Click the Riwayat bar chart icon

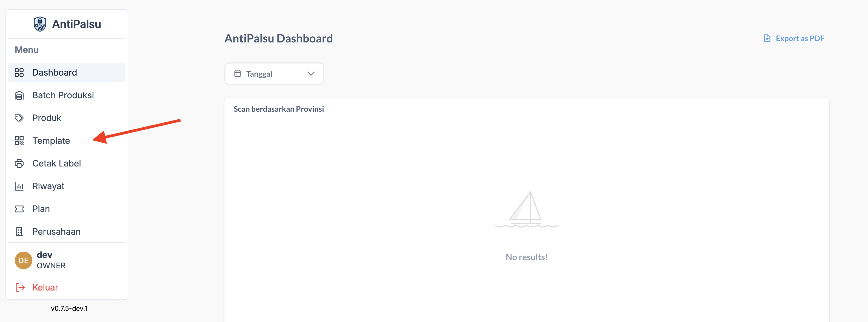click(x=19, y=186)
